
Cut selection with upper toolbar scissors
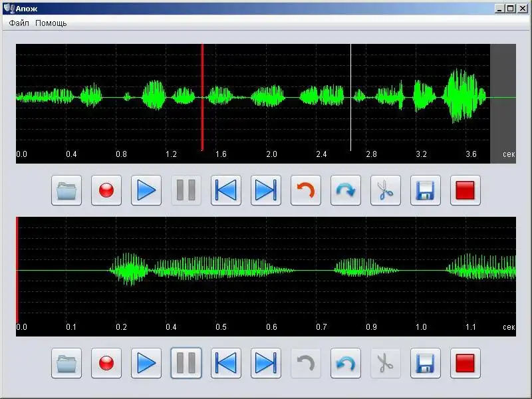(x=386, y=190)
